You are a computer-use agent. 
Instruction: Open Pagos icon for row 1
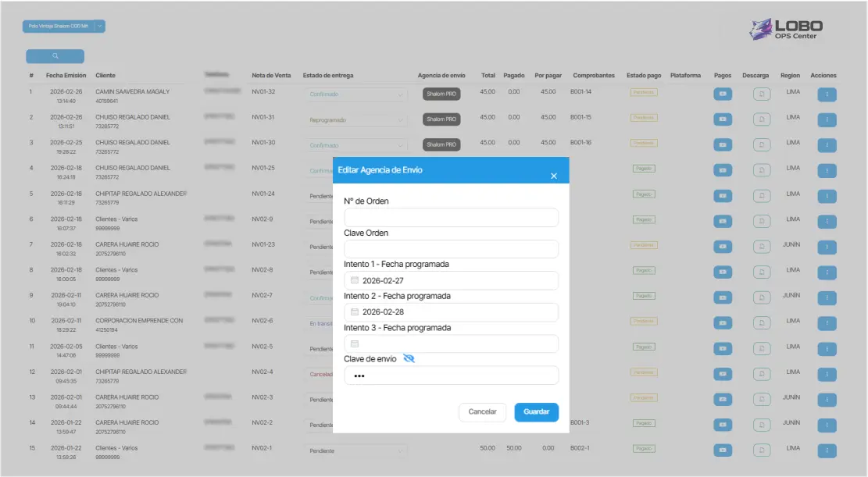[x=723, y=94]
